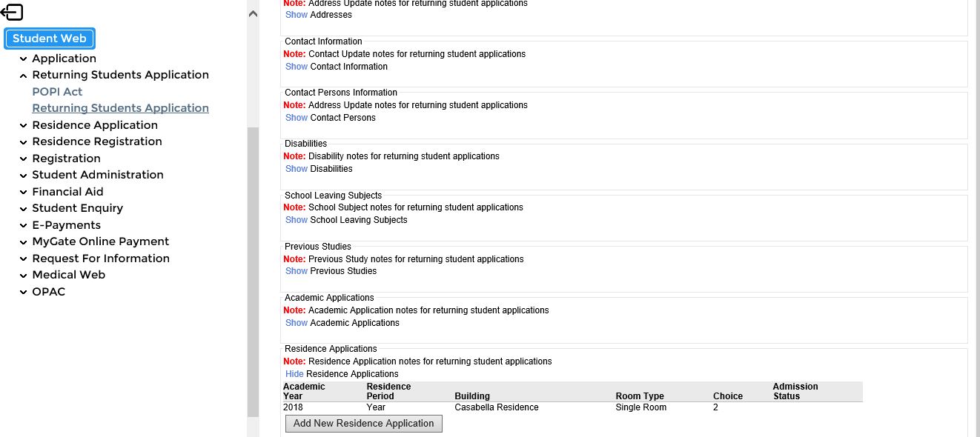Click Add New Residence Application
The width and height of the screenshot is (980, 437).
(363, 423)
